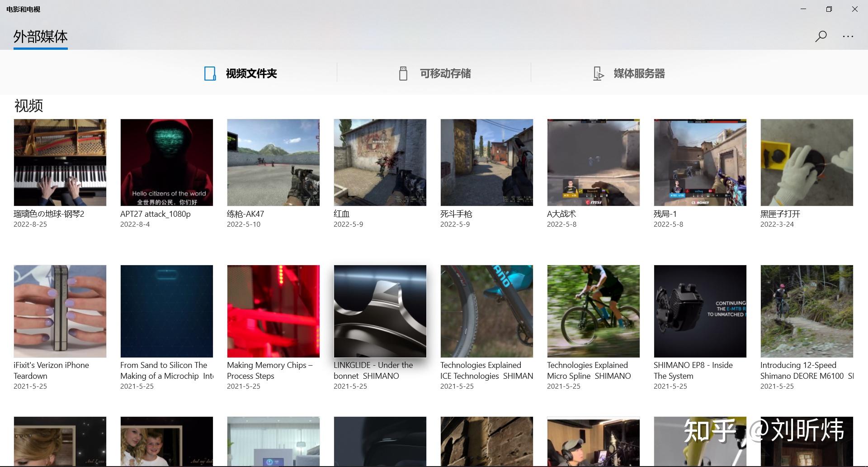The image size is (868, 467).
Task: Open the 练枪-AK47 video thumbnail
Action: [x=274, y=162]
